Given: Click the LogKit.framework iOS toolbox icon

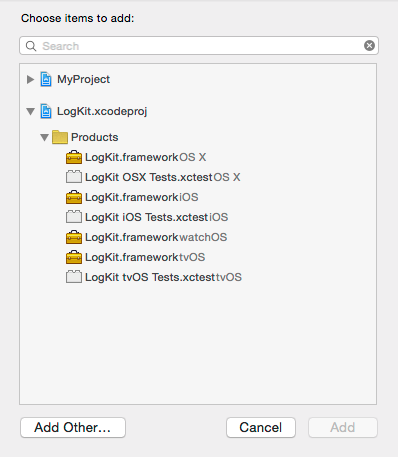Looking at the screenshot, I should pos(74,197).
